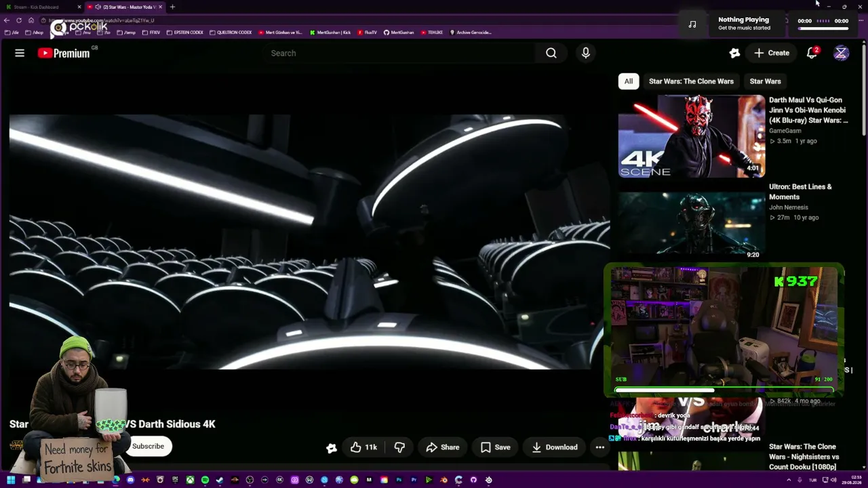Open Xbox app in the taskbar
Screen dimensions: 868x488
point(190,480)
